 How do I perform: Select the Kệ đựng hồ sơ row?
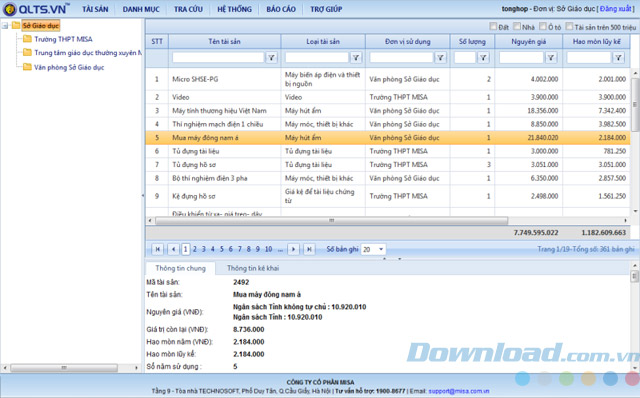pos(388,196)
